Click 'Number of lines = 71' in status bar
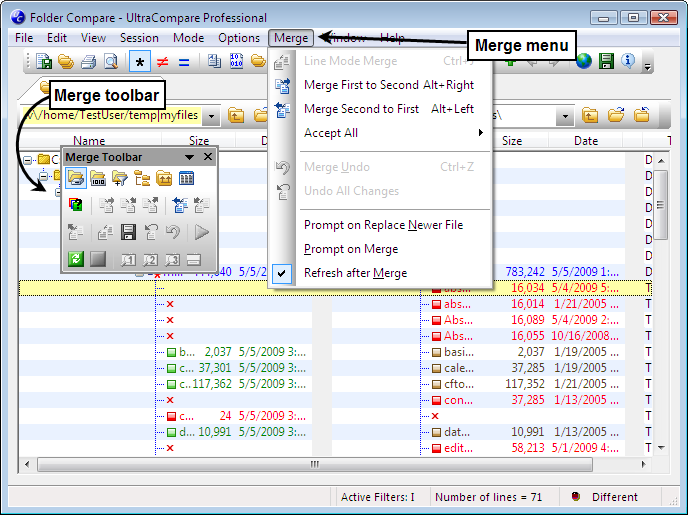This screenshot has width=688, height=515. click(x=488, y=497)
